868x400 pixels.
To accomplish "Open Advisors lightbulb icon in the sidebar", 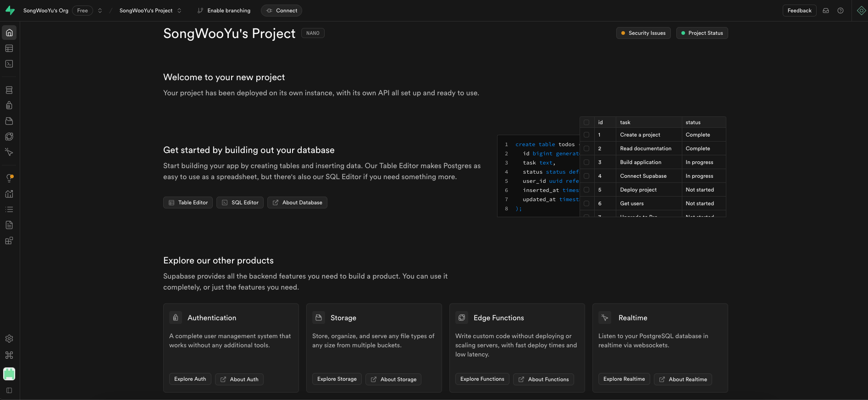I will [9, 178].
